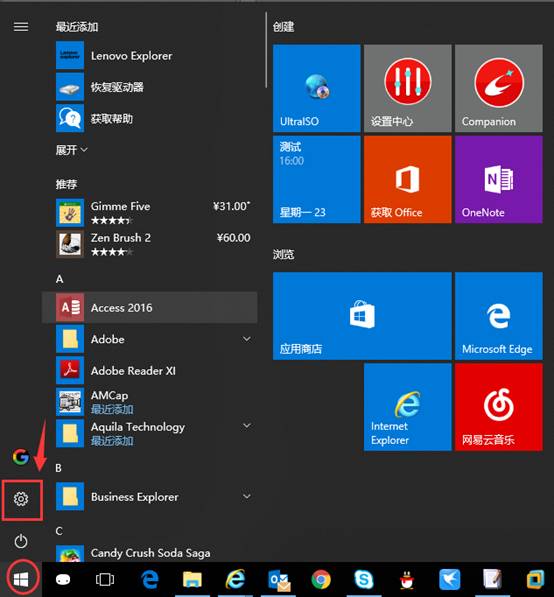Open Task View on the taskbar
The width and height of the screenshot is (554, 597).
click(x=105, y=580)
